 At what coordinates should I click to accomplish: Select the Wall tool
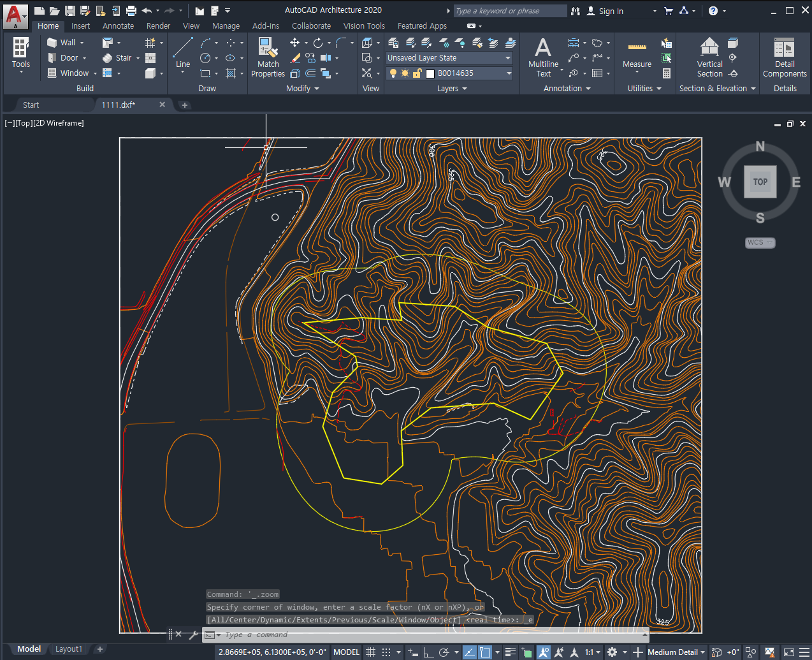pos(64,42)
